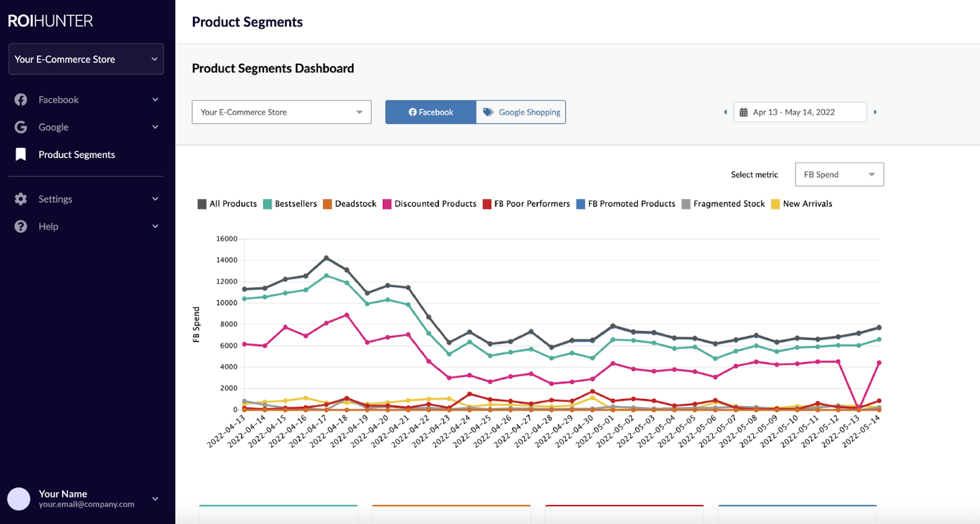Viewport: 980px width, 524px height.
Task: Click the Facebook icon in sidebar
Action: point(21,100)
